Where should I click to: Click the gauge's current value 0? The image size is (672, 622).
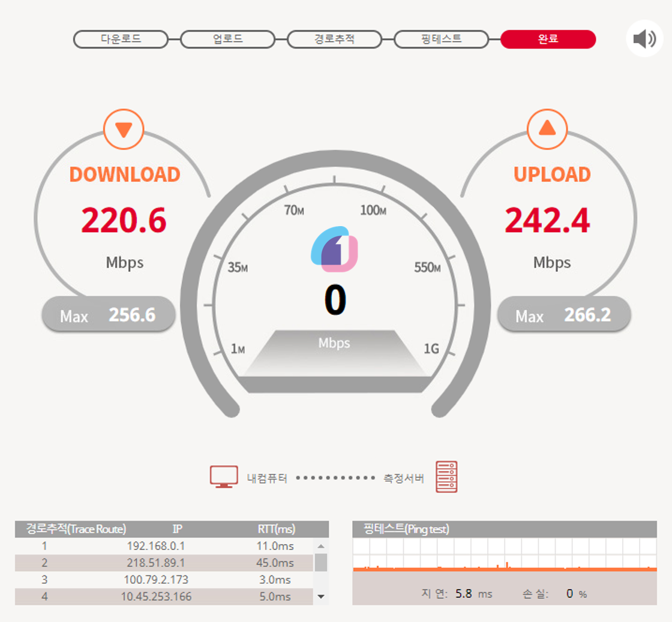335,299
